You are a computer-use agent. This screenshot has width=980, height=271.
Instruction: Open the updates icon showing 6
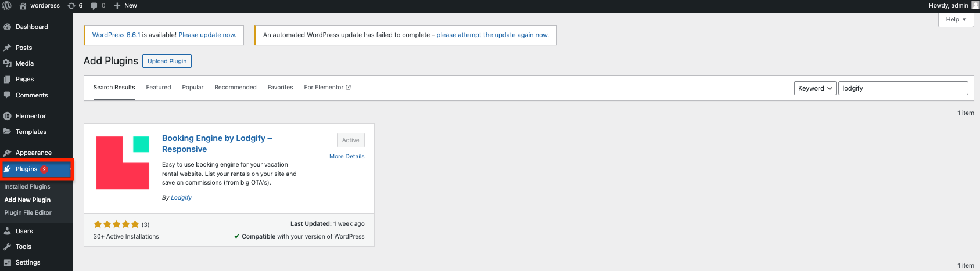click(x=71, y=6)
